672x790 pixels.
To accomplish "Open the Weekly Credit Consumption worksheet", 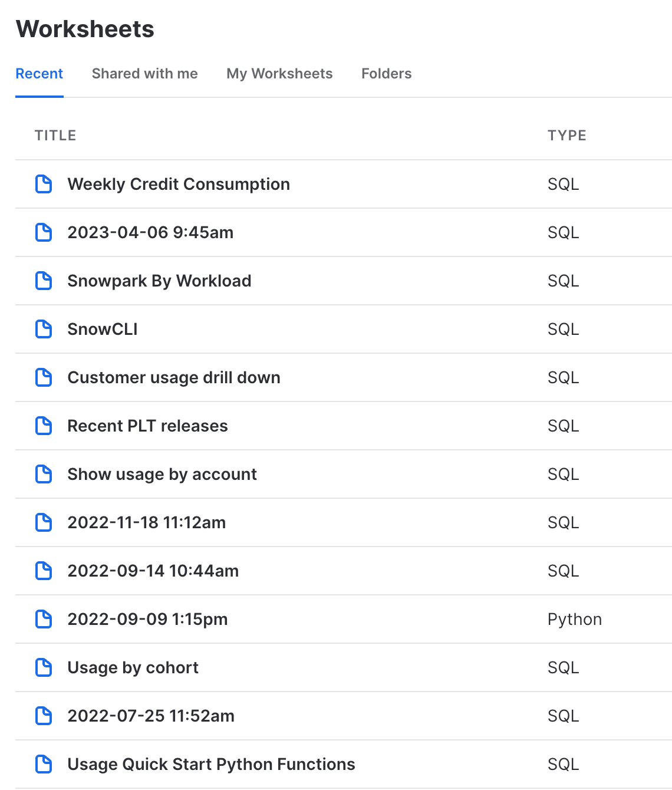I will [x=179, y=184].
